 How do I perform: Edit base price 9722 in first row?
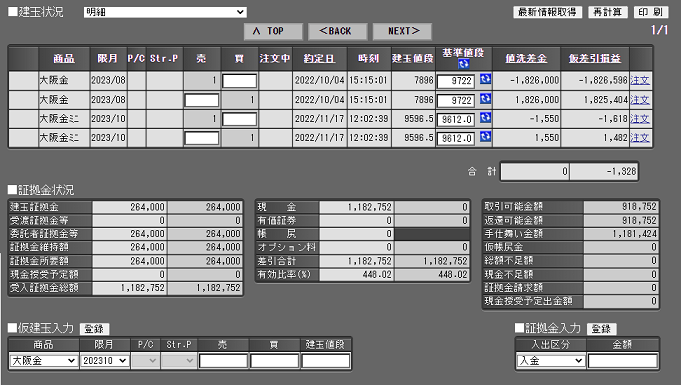click(456, 81)
